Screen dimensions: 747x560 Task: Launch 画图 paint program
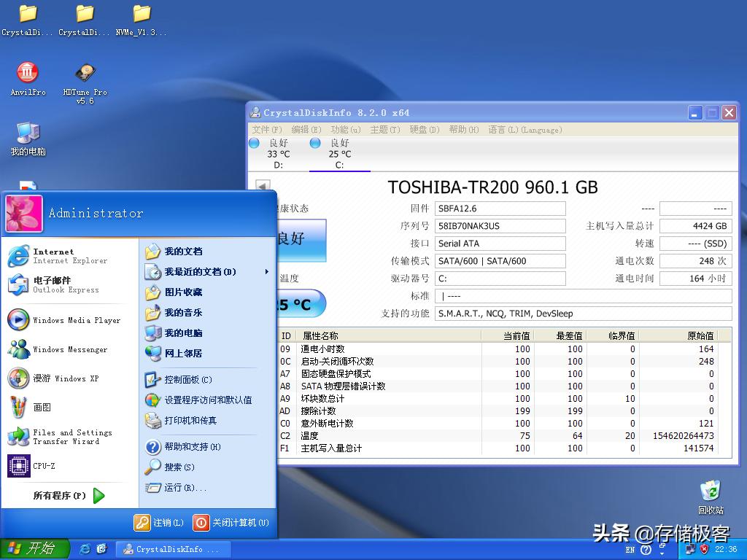69,407
